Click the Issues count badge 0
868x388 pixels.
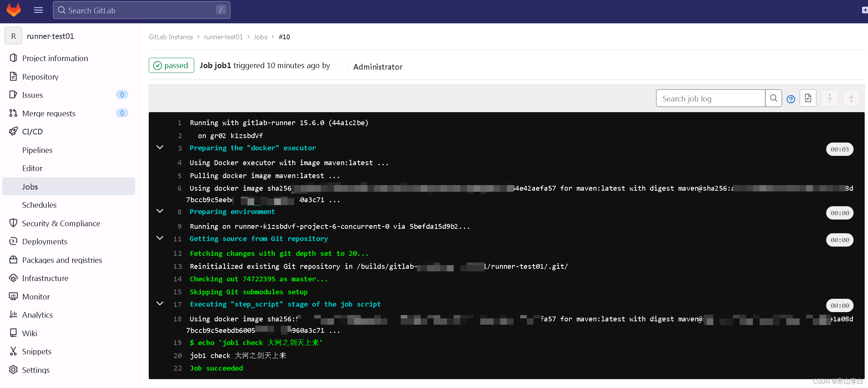point(122,94)
